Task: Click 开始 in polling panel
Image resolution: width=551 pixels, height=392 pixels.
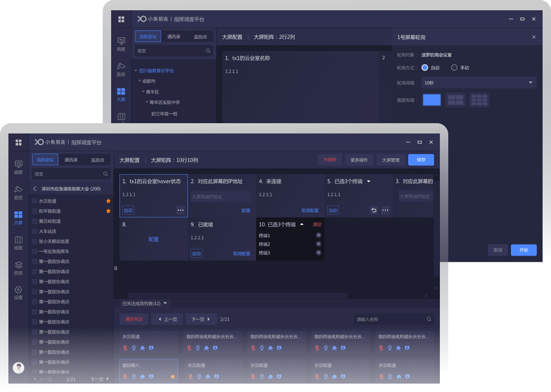Action: pos(523,250)
